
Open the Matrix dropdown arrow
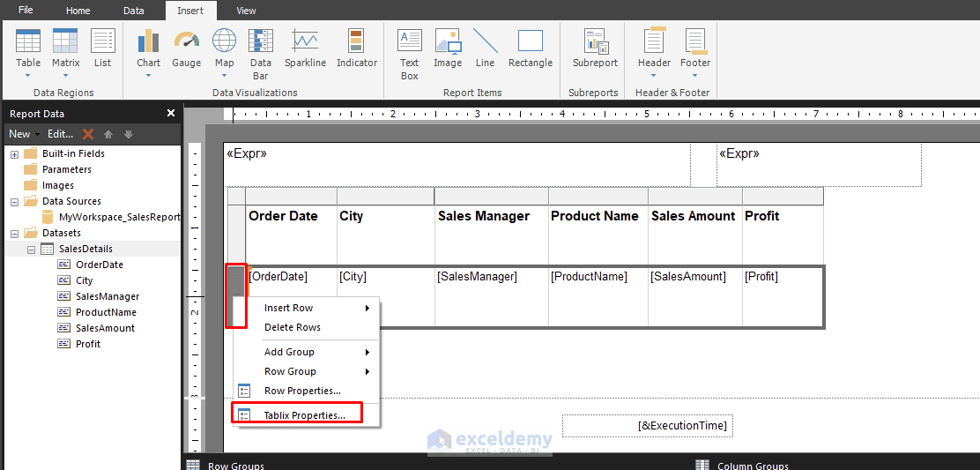65,76
